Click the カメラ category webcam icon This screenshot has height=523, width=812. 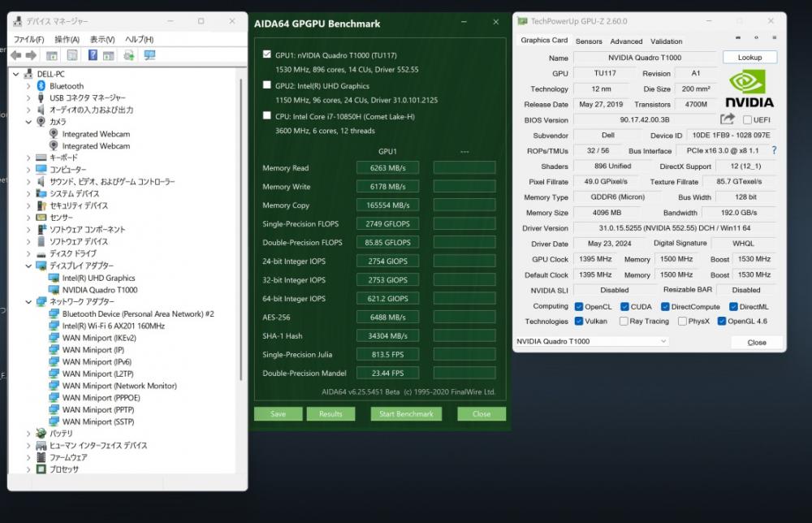pos(41,122)
